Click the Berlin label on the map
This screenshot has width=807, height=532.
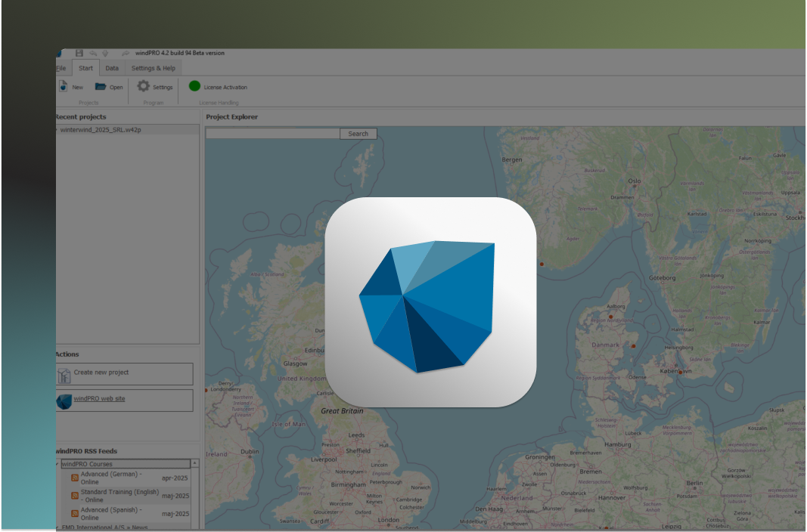(x=694, y=483)
